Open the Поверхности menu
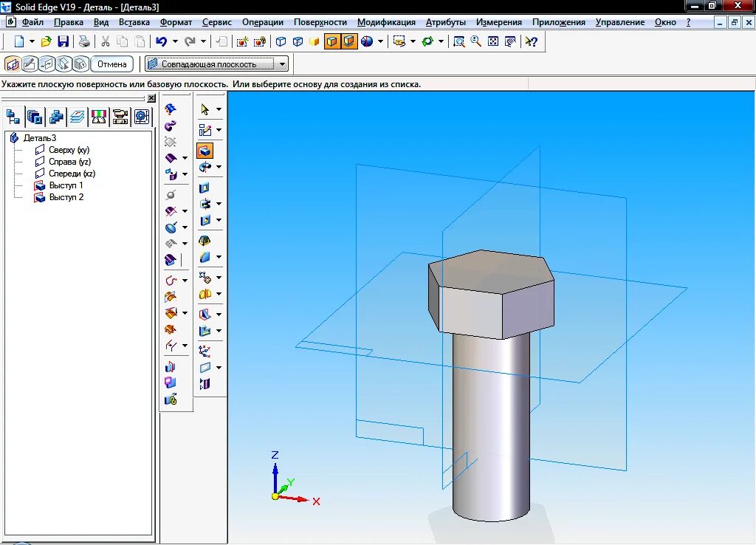The width and height of the screenshot is (756, 545). pyautogui.click(x=320, y=22)
